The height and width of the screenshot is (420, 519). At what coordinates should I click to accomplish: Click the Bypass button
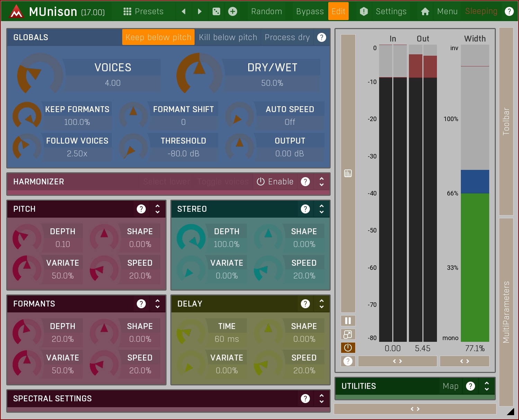(x=310, y=11)
